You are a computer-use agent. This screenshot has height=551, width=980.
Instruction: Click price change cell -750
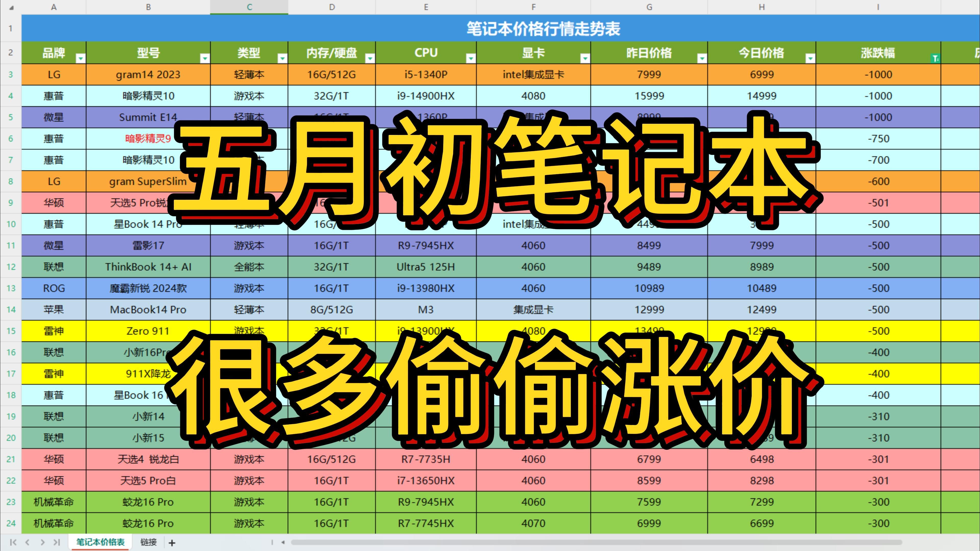[878, 139]
